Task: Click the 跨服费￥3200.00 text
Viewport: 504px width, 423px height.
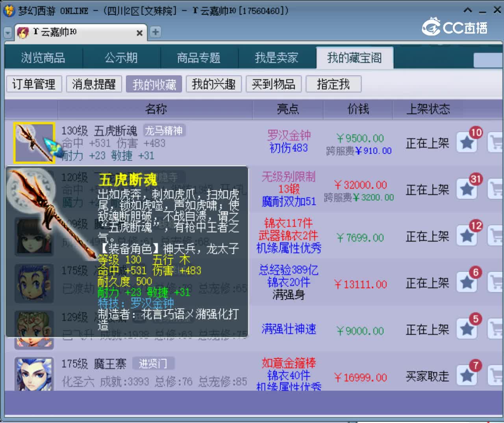Action: tap(359, 197)
